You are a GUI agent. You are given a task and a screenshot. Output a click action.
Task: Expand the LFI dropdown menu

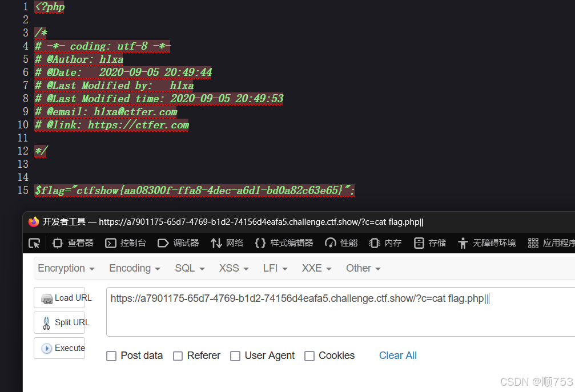point(275,268)
